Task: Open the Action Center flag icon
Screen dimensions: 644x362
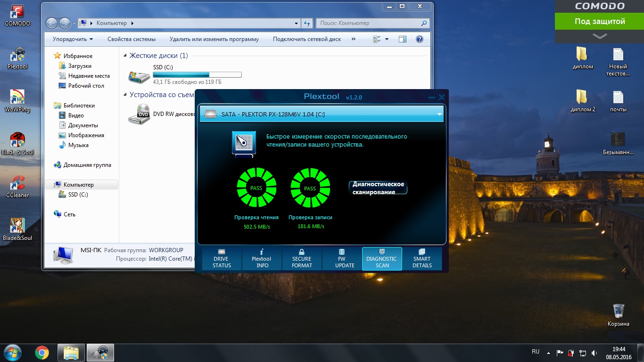Action: (x=560, y=353)
